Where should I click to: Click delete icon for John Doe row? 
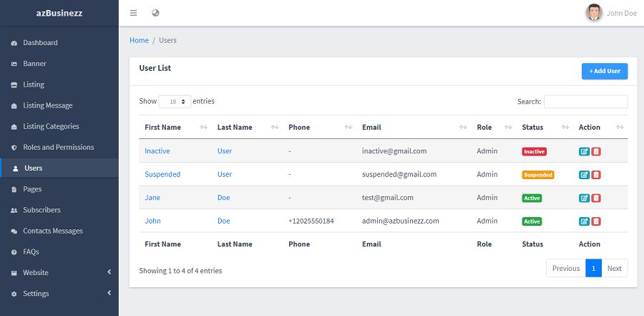[596, 221]
